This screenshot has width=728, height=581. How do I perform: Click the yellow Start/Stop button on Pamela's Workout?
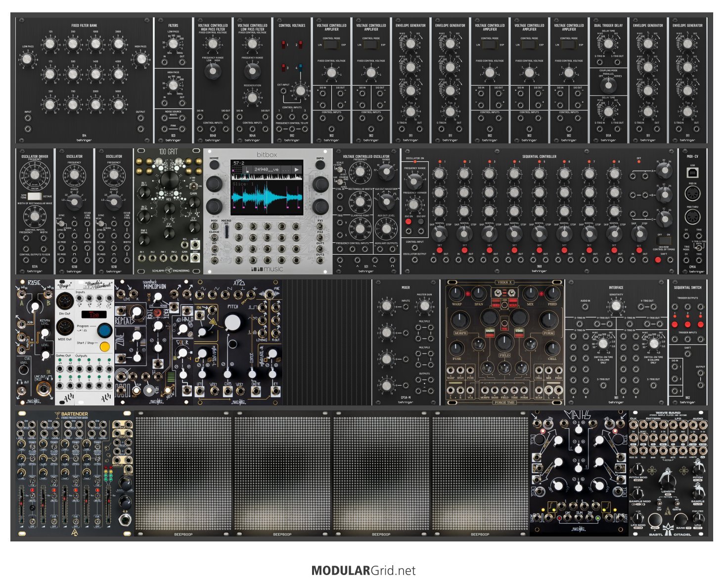(x=104, y=347)
